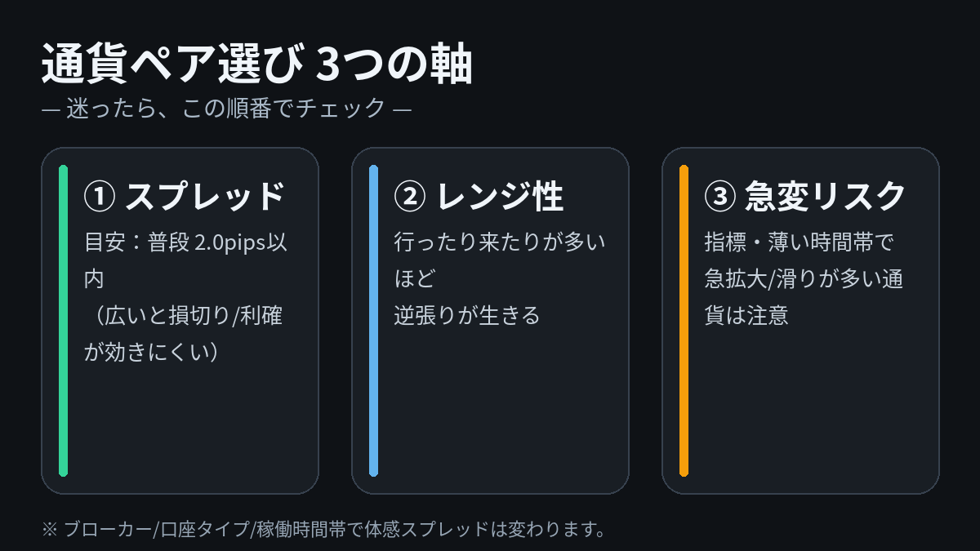
Task: Select the スプレッド card heading
Action: (204, 197)
